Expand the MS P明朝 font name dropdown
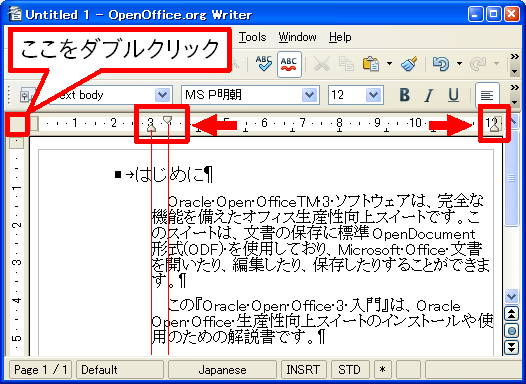Viewport: 526px width, 384px height. click(x=309, y=95)
